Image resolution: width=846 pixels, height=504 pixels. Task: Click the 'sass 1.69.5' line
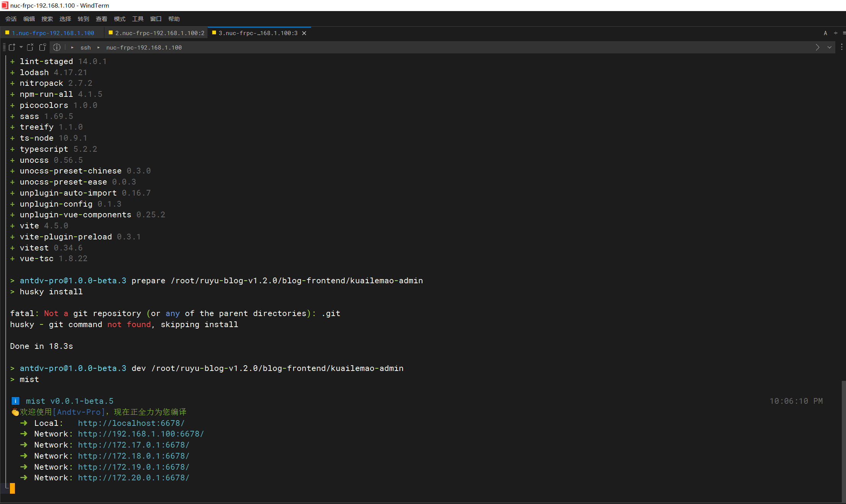42,116
